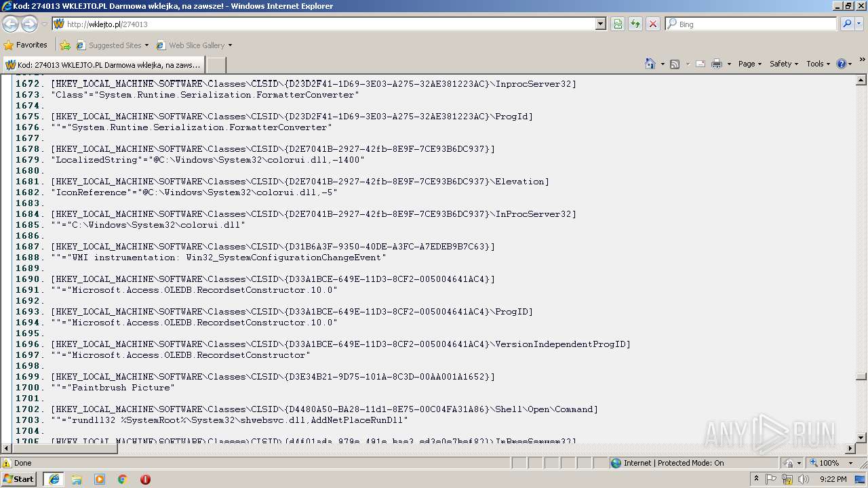
Task: Expand the Print button dropdown arrow
Action: (729, 64)
